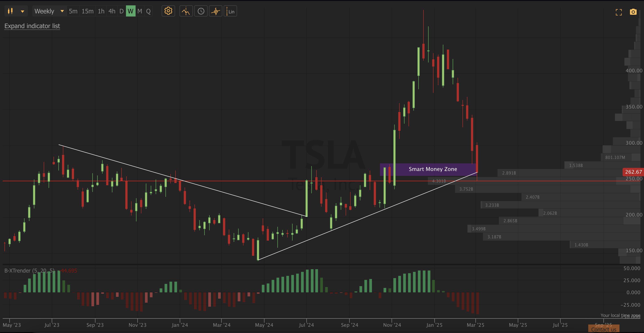The width and height of the screenshot is (644, 333).
Task: Click the May '23 date axis label
Action: coord(12,325)
